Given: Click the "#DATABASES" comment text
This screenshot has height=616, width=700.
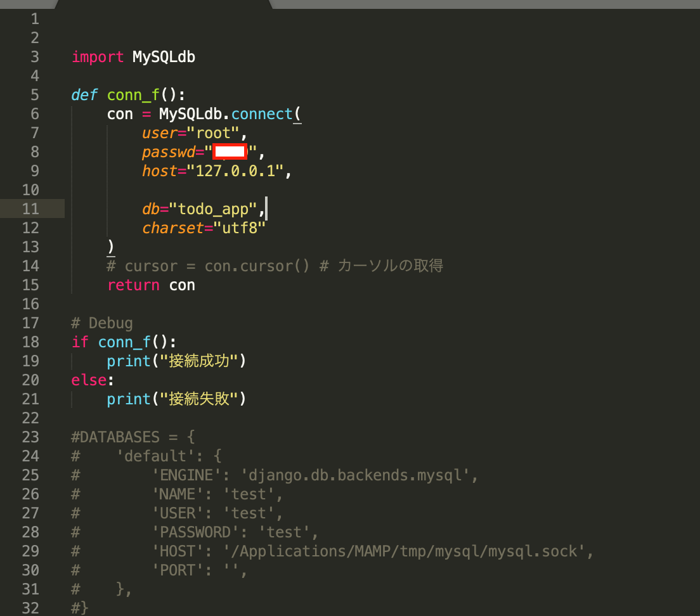Looking at the screenshot, I should point(115,437).
